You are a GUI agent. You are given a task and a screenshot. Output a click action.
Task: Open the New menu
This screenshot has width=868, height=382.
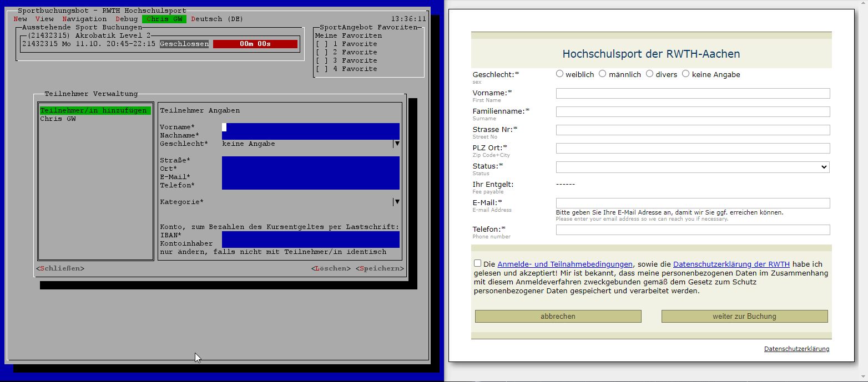20,19
